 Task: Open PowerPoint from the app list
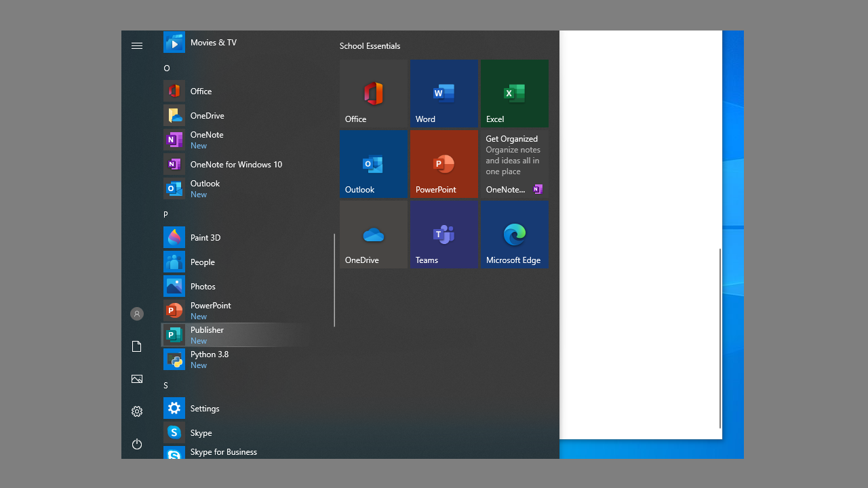(236, 310)
